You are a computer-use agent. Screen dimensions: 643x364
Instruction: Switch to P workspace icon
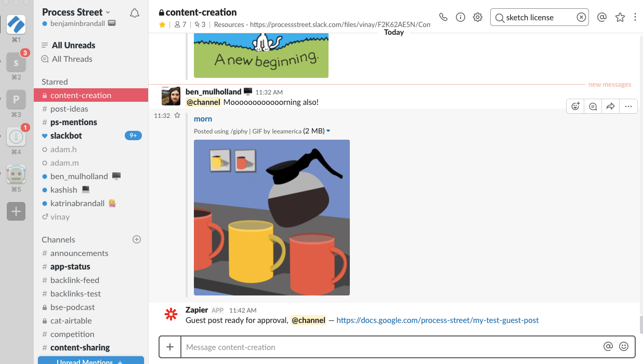(16, 100)
